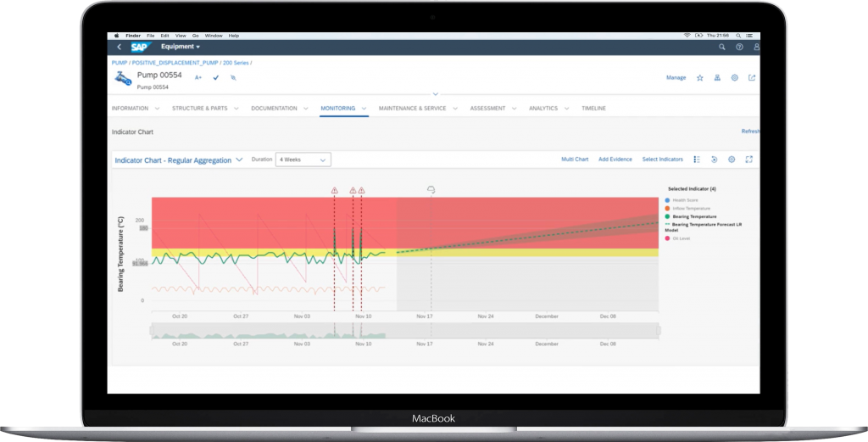Open chart settings gear in indicator toolbar

(732, 159)
